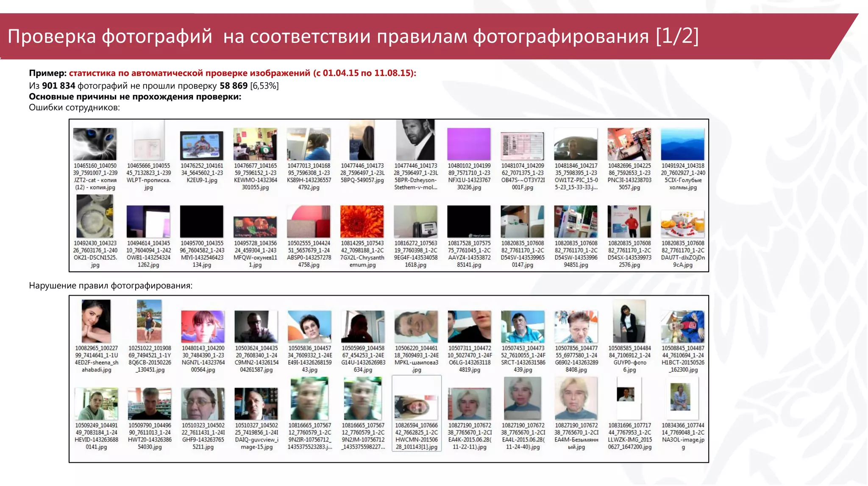This screenshot has width=868, height=486.
Task: Select the black thumbnail AAYZ4-14353872
Action: (469, 221)
